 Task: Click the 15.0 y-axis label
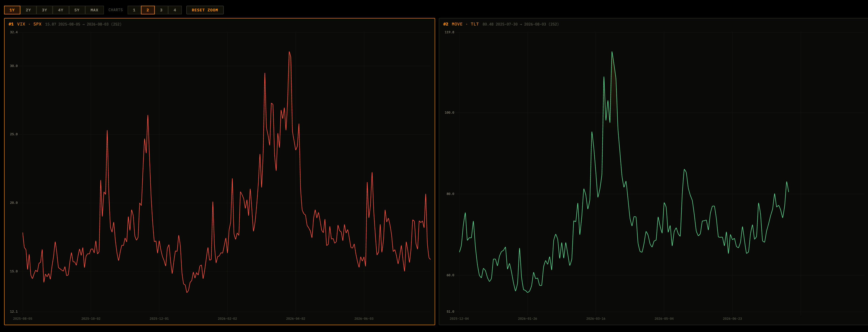pyautogui.click(x=14, y=271)
